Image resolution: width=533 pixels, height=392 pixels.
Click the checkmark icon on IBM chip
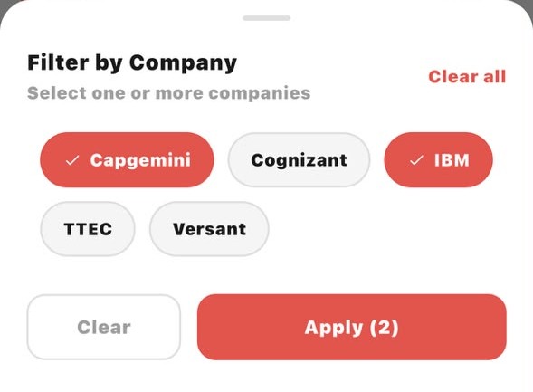pyautogui.click(x=416, y=160)
